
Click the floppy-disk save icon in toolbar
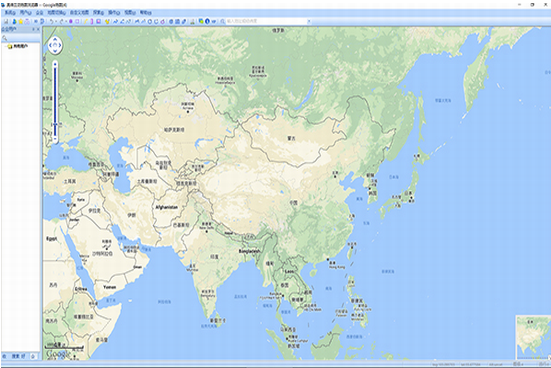[x=6, y=21]
